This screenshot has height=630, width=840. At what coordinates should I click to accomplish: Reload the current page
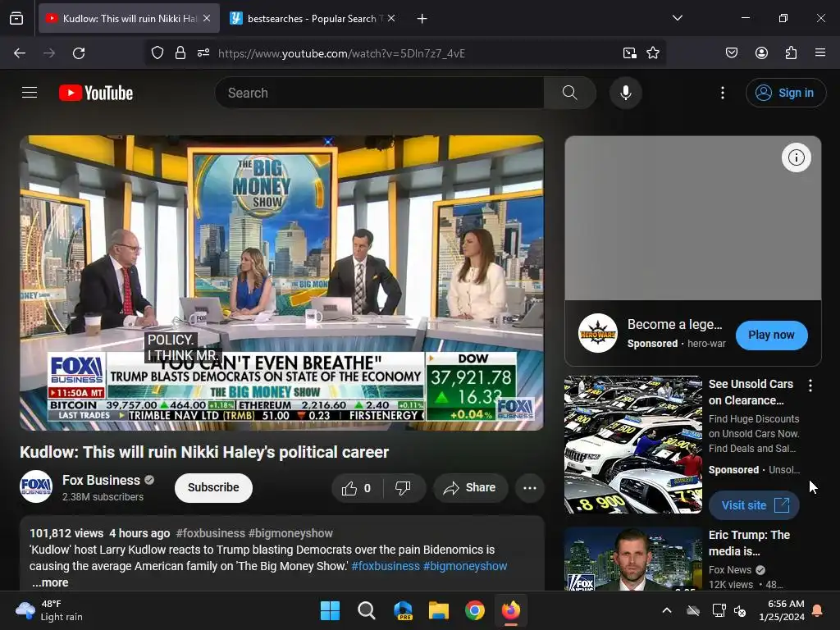[79, 53]
